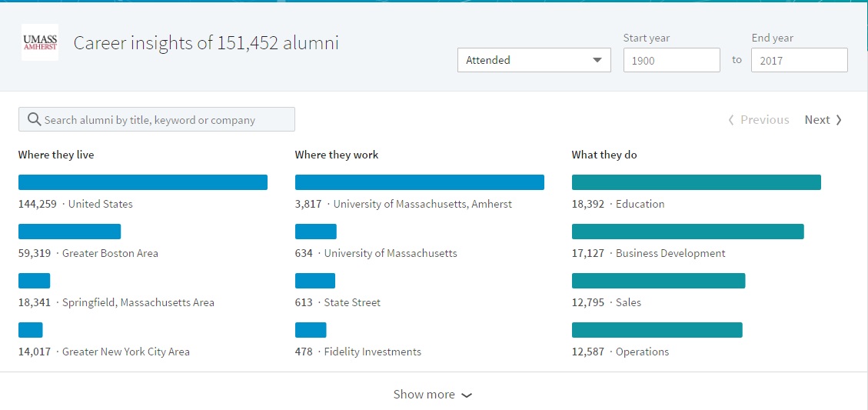Click the 'Where they live' heading
The image size is (868, 410).
pyautogui.click(x=56, y=155)
